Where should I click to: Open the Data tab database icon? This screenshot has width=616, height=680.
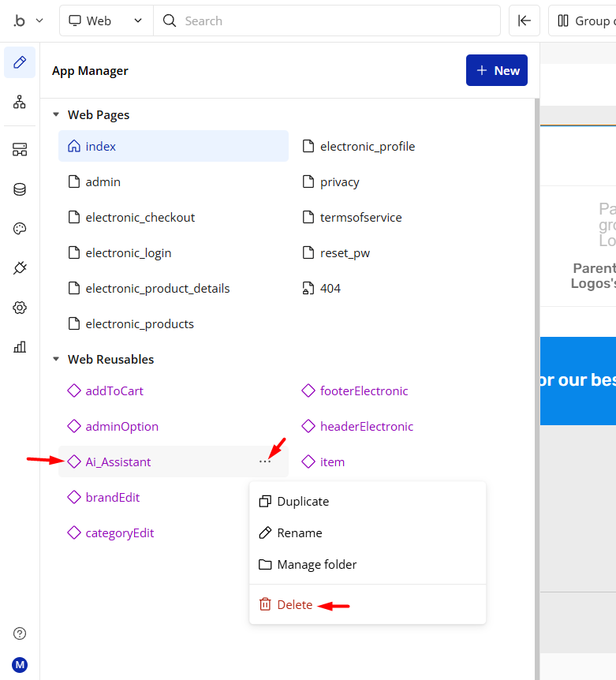tap(20, 189)
